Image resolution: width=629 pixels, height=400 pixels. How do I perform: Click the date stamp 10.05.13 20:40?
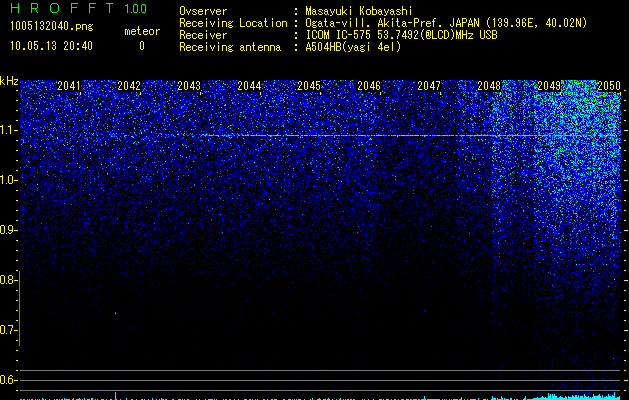click(x=51, y=46)
